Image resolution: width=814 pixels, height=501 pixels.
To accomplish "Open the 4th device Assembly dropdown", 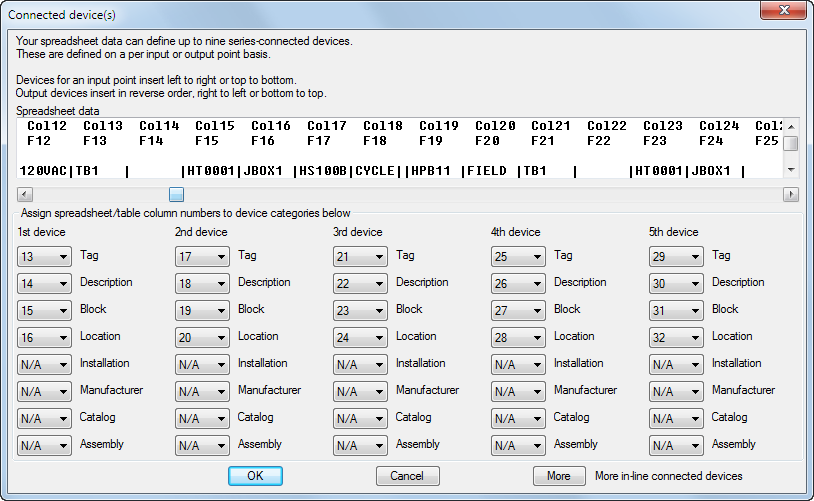I will (x=518, y=445).
